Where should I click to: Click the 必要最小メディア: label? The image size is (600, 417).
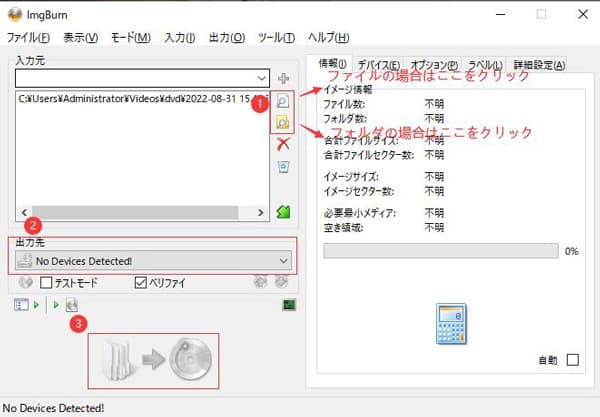click(360, 213)
